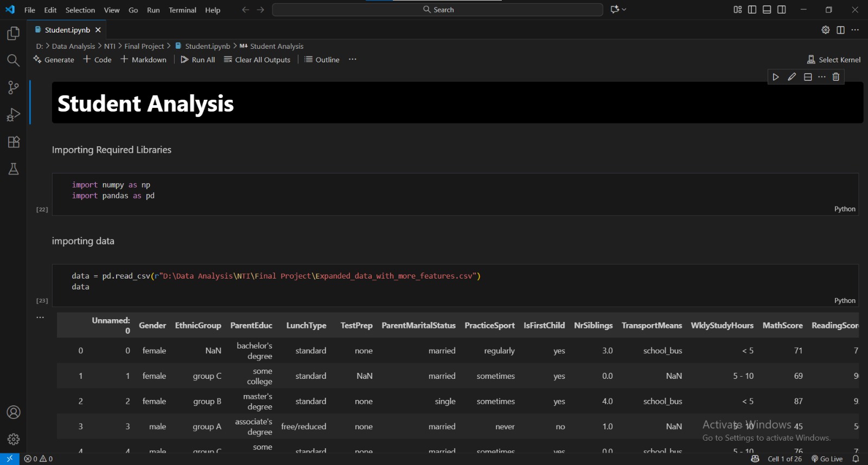Open the Explorer view in activity bar
The height and width of the screenshot is (465, 868).
coord(14,34)
